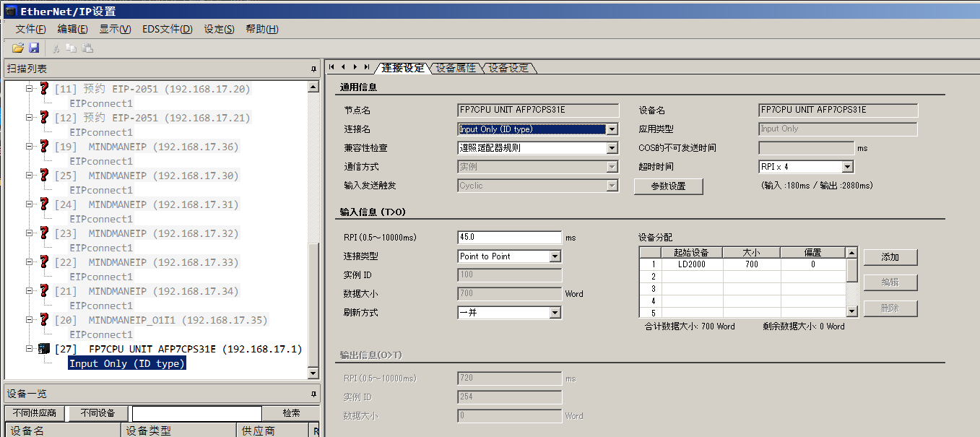Open the 超时时间 RPI x 4 dropdown
The height and width of the screenshot is (437, 980).
847,167
